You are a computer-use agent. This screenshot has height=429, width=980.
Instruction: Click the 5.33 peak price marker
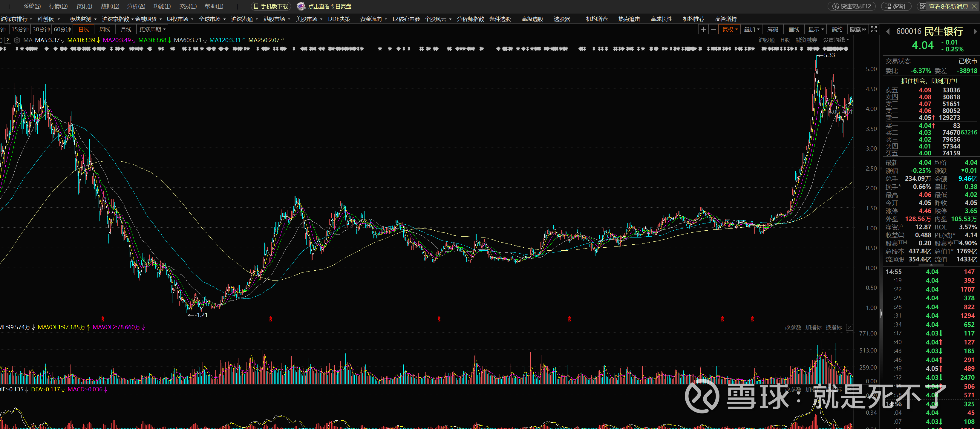829,55
